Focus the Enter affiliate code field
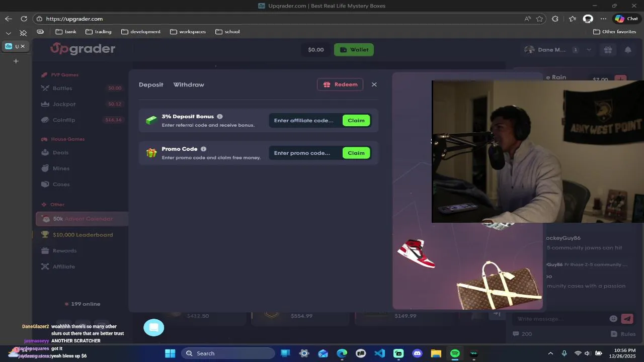 [305, 120]
